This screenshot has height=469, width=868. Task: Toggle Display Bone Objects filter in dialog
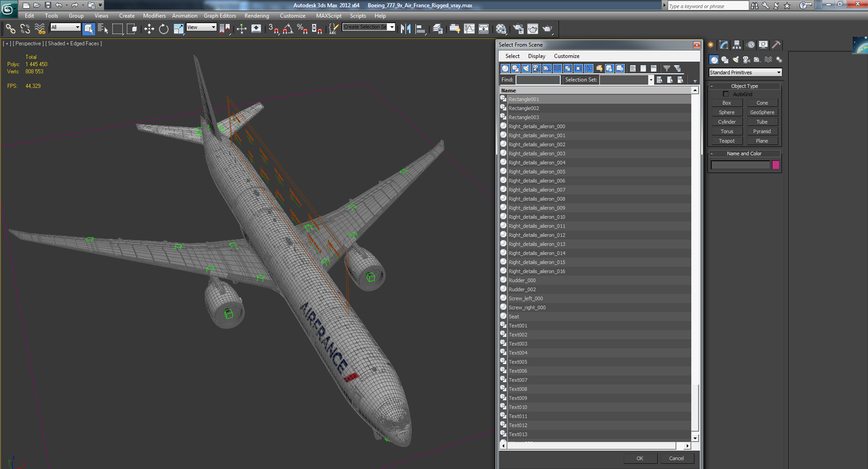pos(589,69)
